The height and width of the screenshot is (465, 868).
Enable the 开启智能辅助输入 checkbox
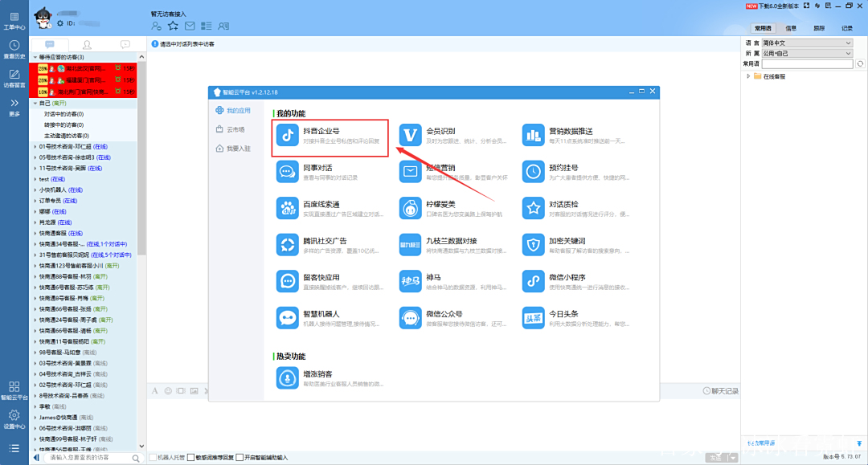pos(240,457)
